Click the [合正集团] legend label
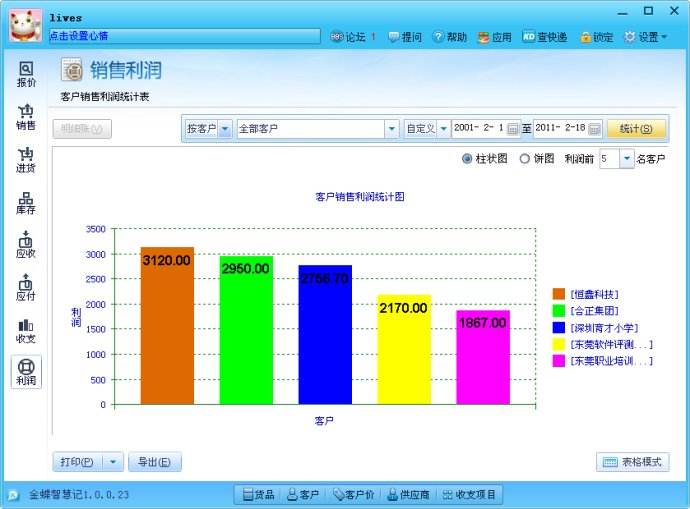The width and height of the screenshot is (690, 509). pos(595,311)
